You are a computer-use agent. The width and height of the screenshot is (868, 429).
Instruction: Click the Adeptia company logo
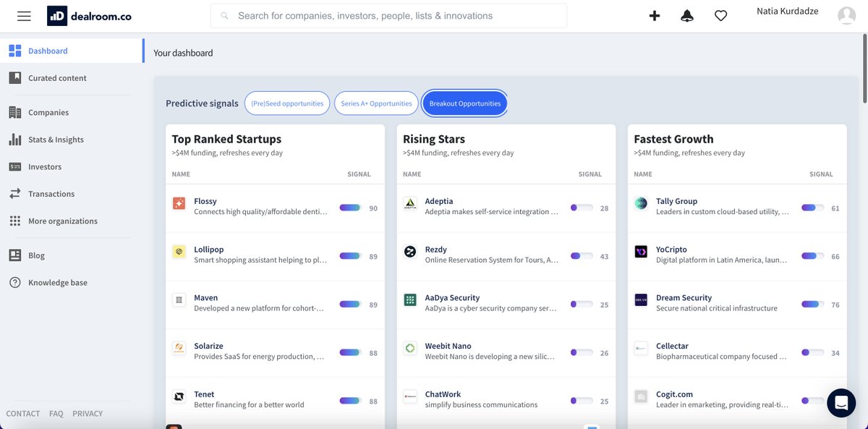pos(410,203)
